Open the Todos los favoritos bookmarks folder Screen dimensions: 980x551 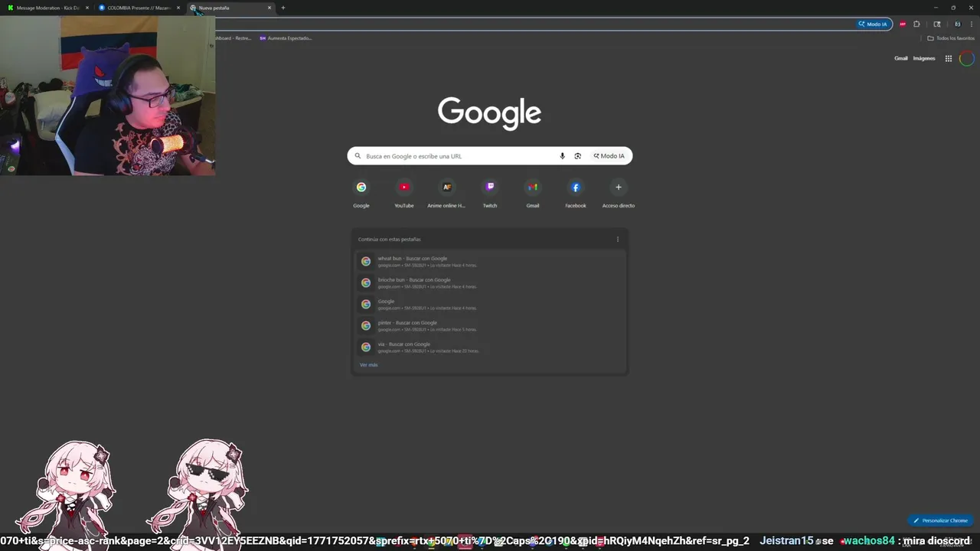(x=951, y=37)
